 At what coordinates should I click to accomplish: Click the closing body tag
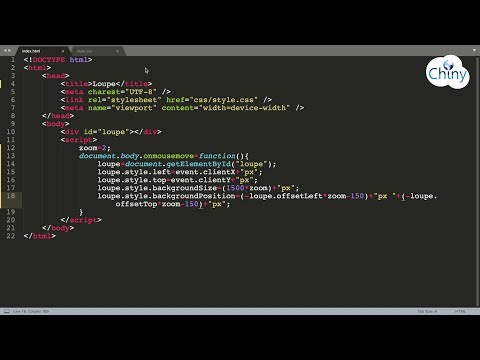(x=58, y=228)
